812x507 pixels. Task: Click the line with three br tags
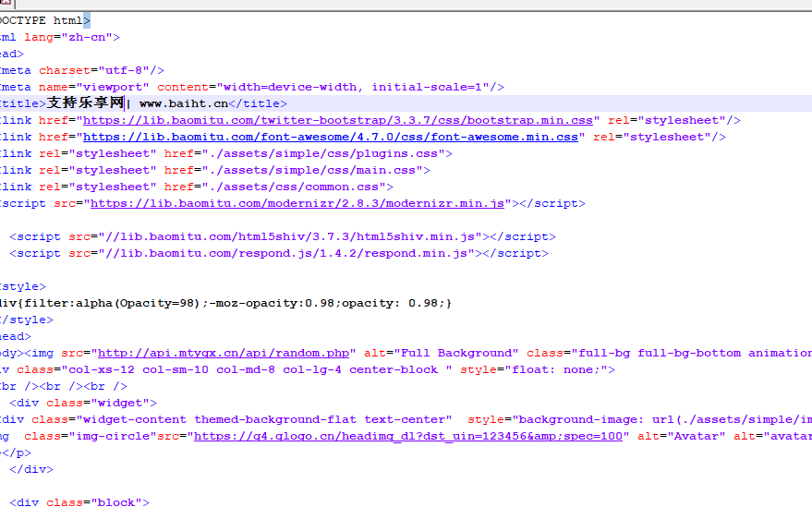click(64, 386)
